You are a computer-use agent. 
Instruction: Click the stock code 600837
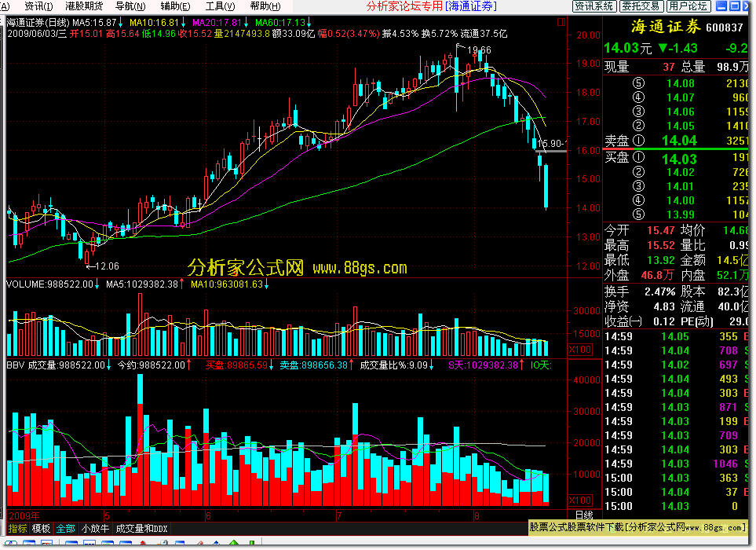724,27
